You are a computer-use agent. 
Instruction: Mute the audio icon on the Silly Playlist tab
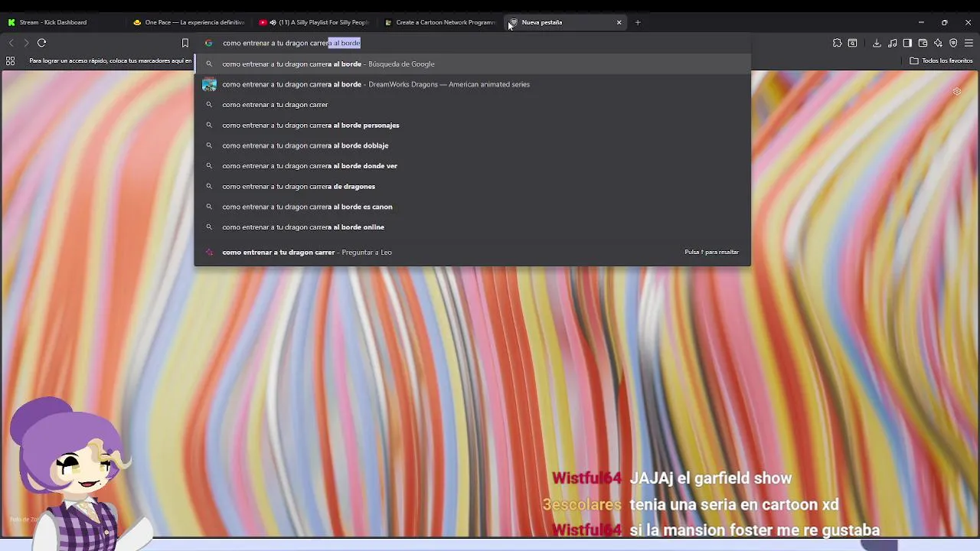[273, 22]
